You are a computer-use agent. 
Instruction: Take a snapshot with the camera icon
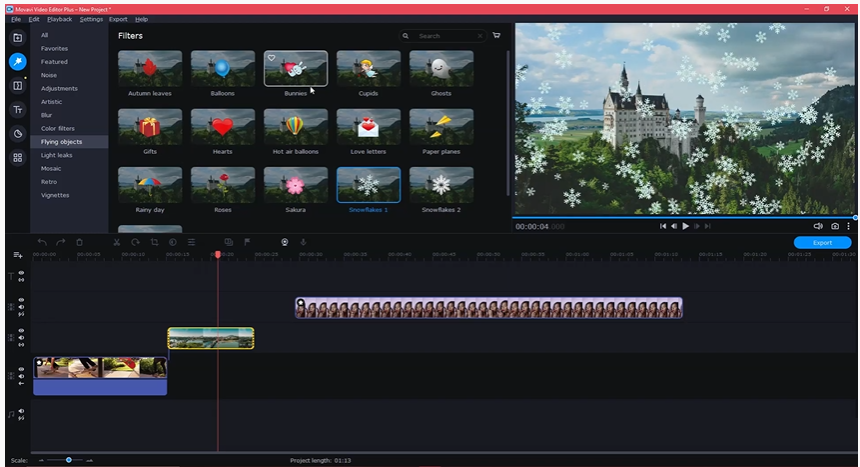tap(835, 227)
